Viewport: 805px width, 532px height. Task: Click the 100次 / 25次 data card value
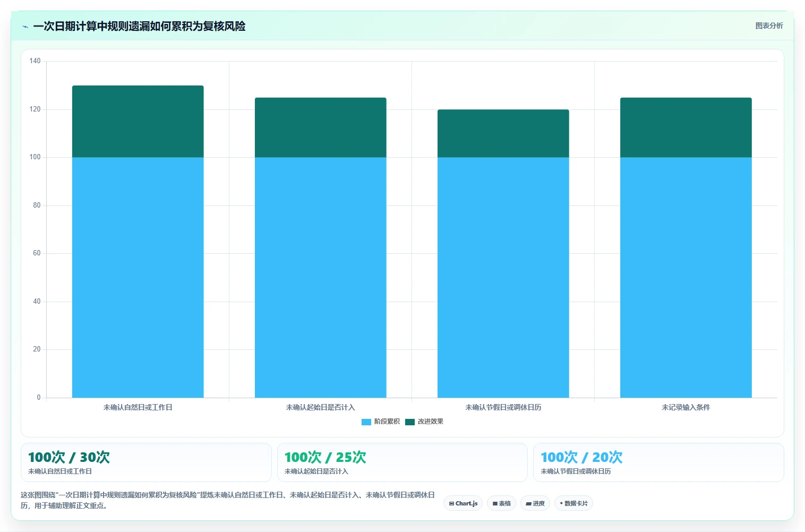click(325, 457)
